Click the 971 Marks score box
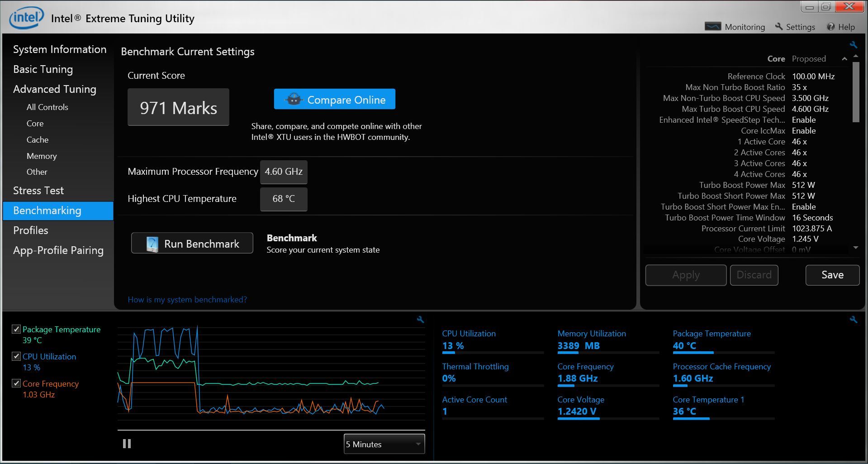Image resolution: width=868 pixels, height=464 pixels. coord(178,107)
